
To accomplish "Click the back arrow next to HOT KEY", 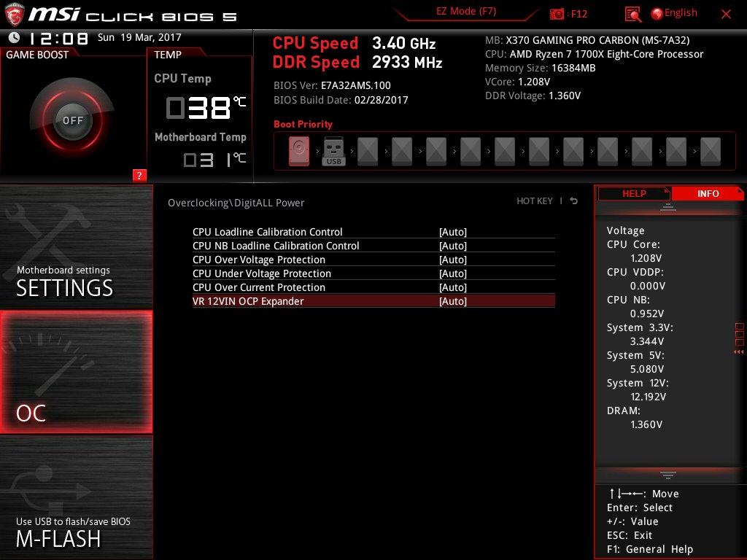I will pyautogui.click(x=574, y=201).
